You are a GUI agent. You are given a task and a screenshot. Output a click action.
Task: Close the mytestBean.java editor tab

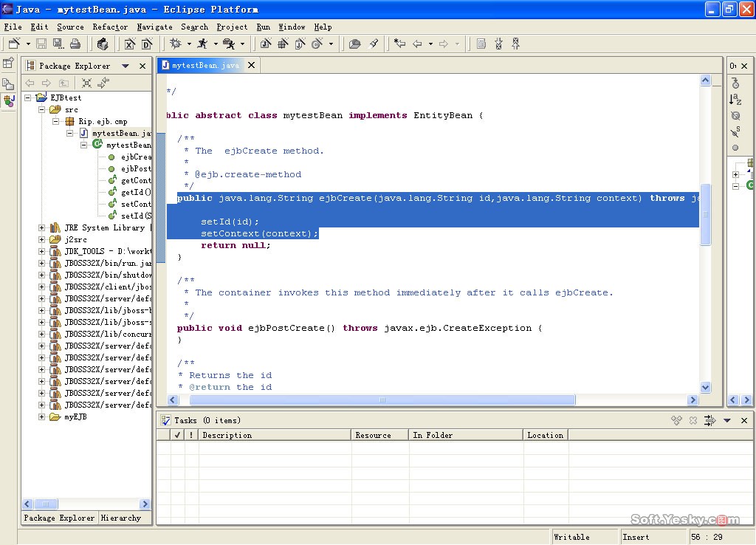(251, 65)
